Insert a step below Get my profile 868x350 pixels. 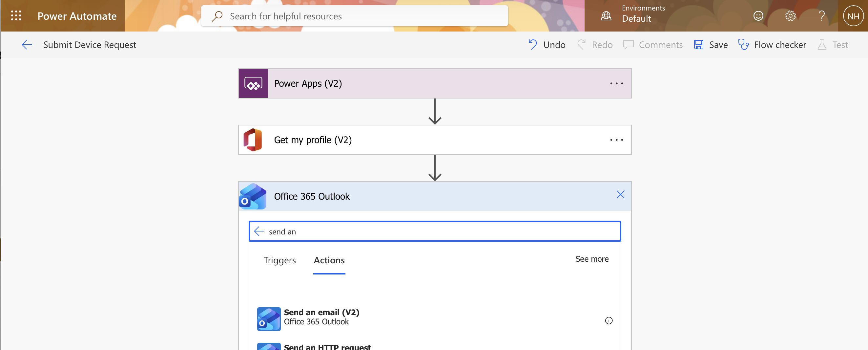[x=435, y=168]
